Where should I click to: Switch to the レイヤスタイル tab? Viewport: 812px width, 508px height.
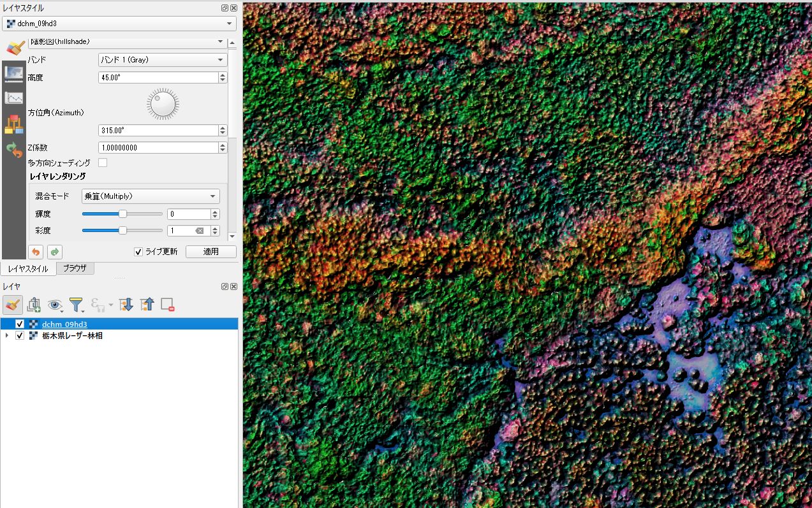(28, 269)
